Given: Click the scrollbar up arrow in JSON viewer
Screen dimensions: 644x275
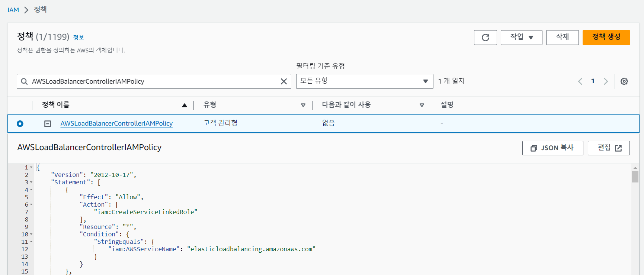Looking at the screenshot, I should coord(635,167).
